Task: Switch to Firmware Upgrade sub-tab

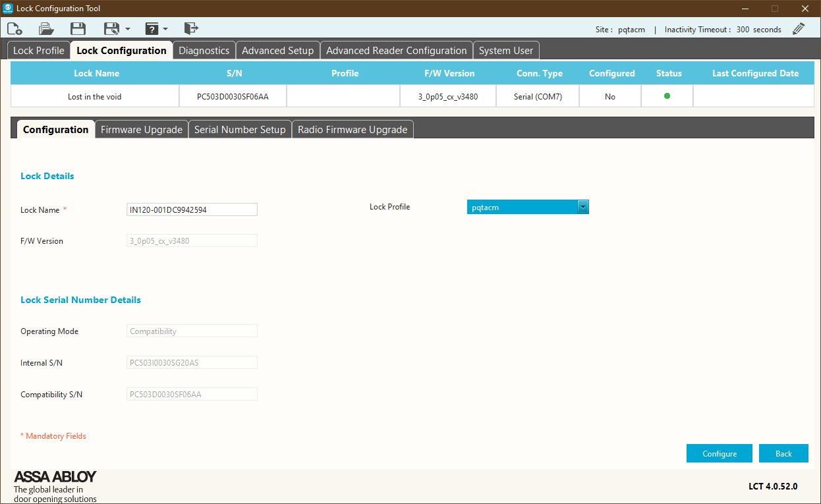Action: [142, 130]
